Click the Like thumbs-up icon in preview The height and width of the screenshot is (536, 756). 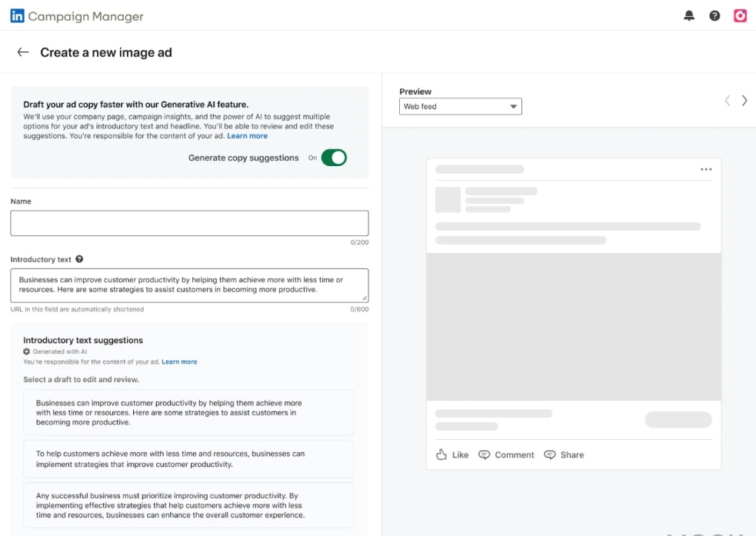click(441, 454)
